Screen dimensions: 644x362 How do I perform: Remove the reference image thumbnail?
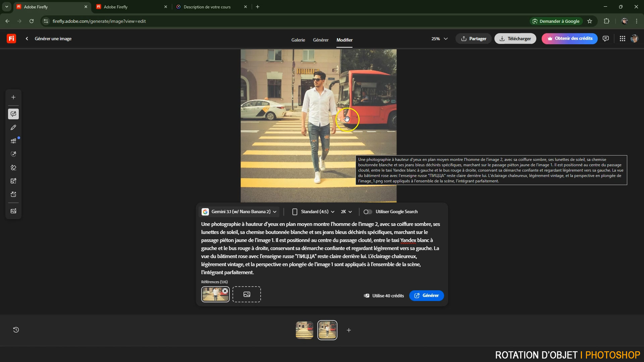point(225,291)
